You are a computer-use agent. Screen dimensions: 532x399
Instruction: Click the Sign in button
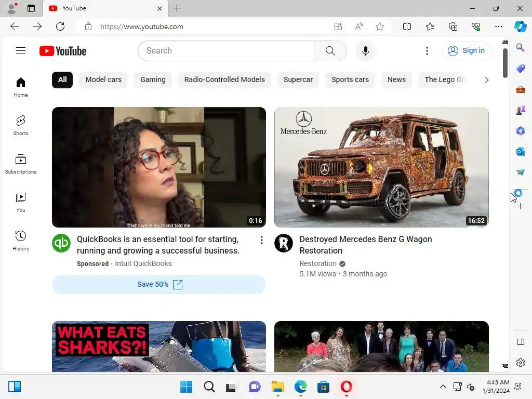[x=467, y=51]
